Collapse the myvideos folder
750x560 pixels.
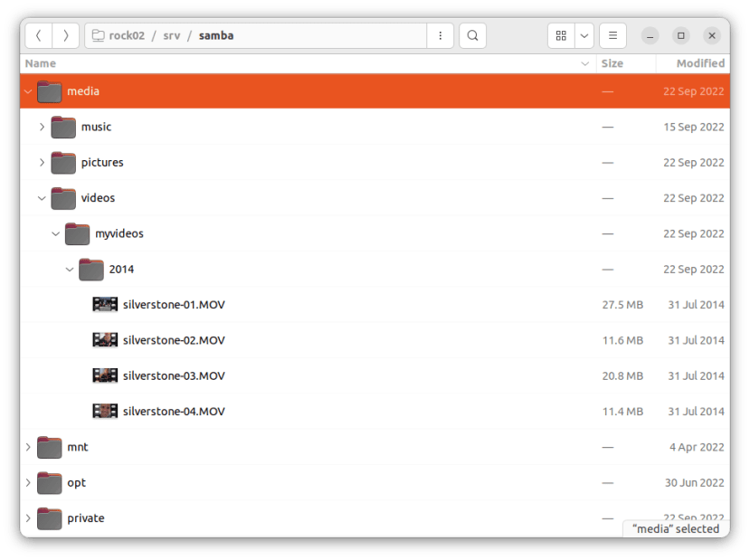56,233
